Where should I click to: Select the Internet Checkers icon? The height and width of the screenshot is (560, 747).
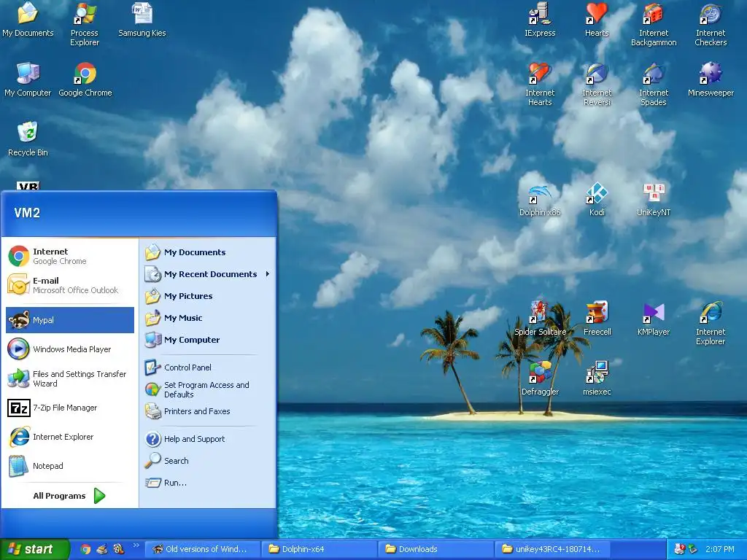tap(711, 25)
